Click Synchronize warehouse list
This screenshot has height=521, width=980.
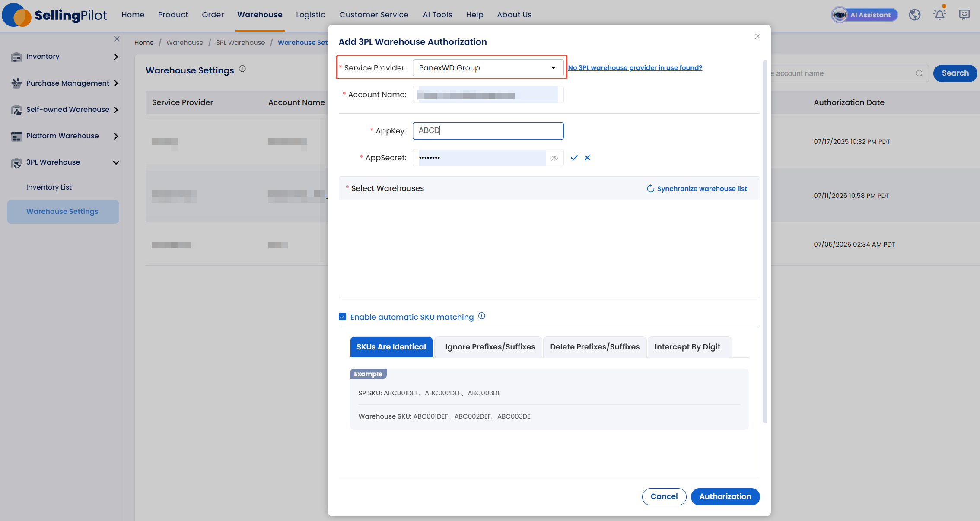click(x=697, y=189)
